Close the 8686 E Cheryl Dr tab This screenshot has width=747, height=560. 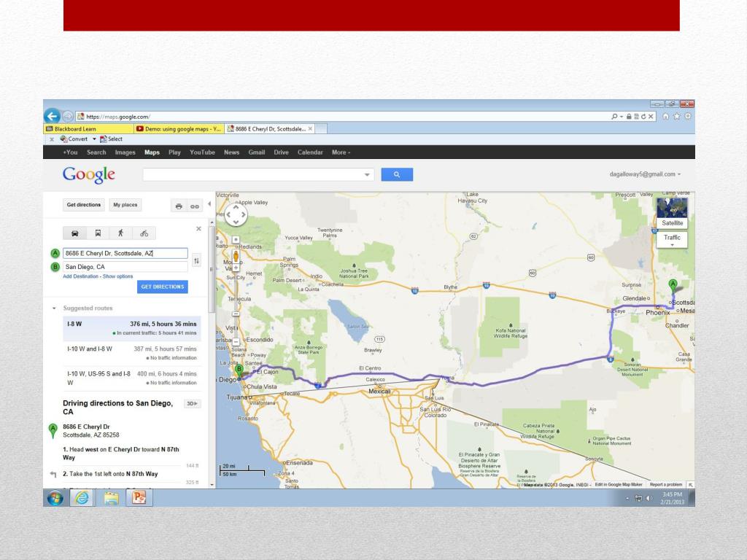tap(310, 128)
